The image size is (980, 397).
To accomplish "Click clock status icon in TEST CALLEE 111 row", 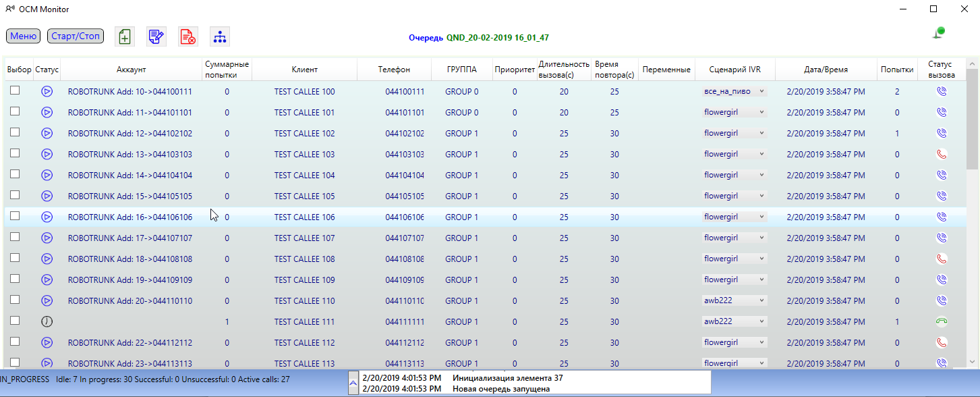I will pos(47,322).
